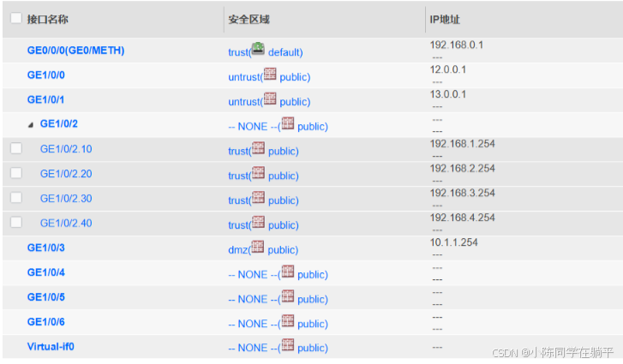The height and width of the screenshot is (364, 623).
Task: Open subinterface GE1/0/2.20
Action: click(66, 174)
